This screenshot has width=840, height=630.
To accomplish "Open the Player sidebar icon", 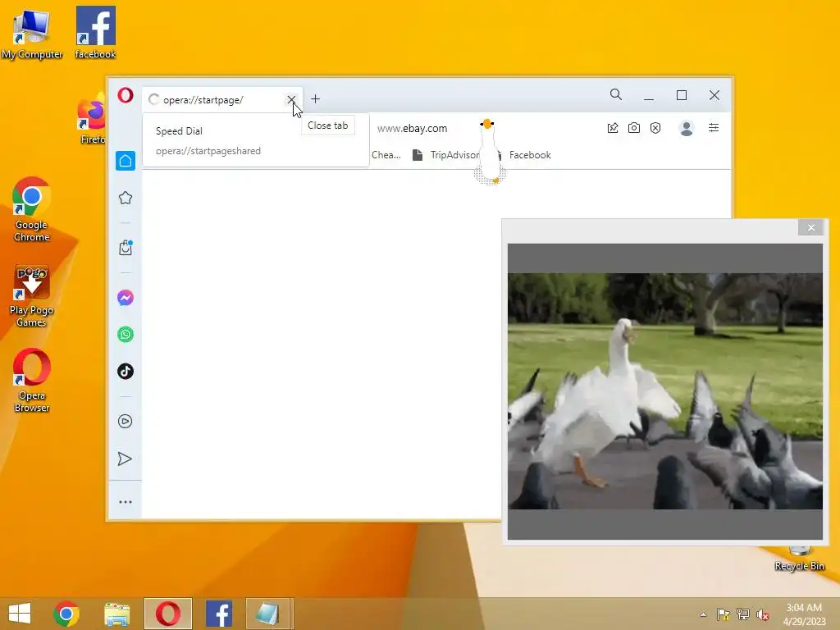I will click(x=126, y=421).
